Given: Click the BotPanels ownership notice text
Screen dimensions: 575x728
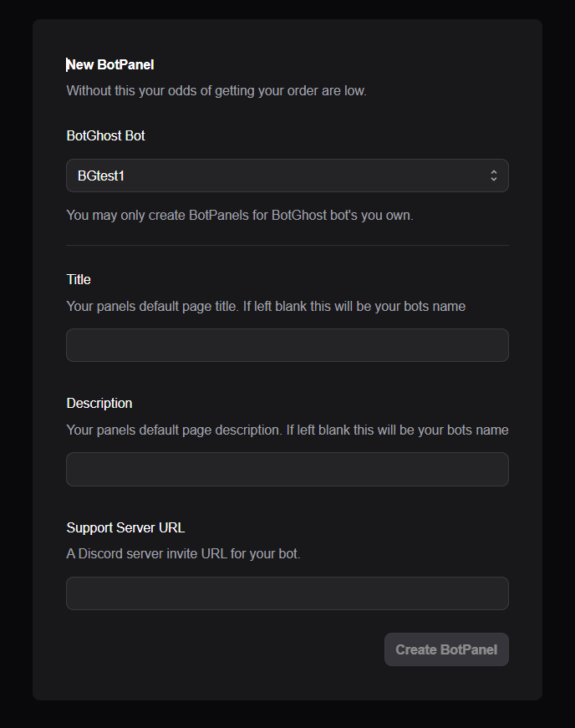Looking at the screenshot, I should coord(241,215).
